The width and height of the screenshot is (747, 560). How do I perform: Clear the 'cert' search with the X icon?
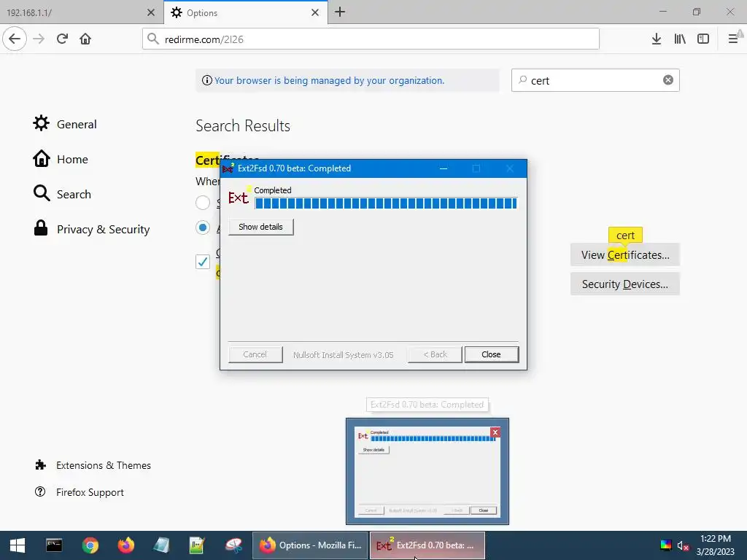(x=668, y=80)
